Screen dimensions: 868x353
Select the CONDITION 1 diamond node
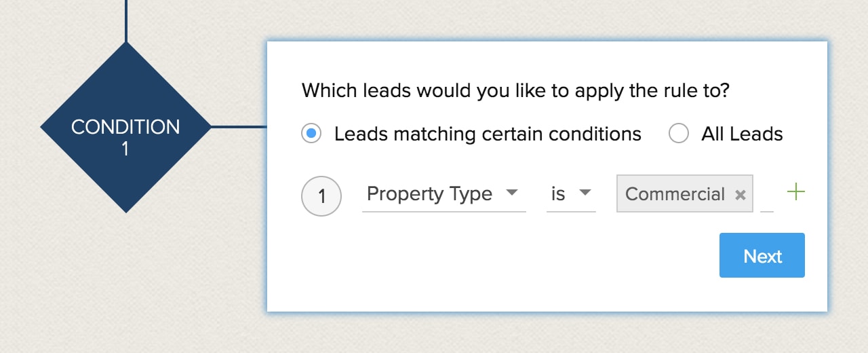coord(126,127)
